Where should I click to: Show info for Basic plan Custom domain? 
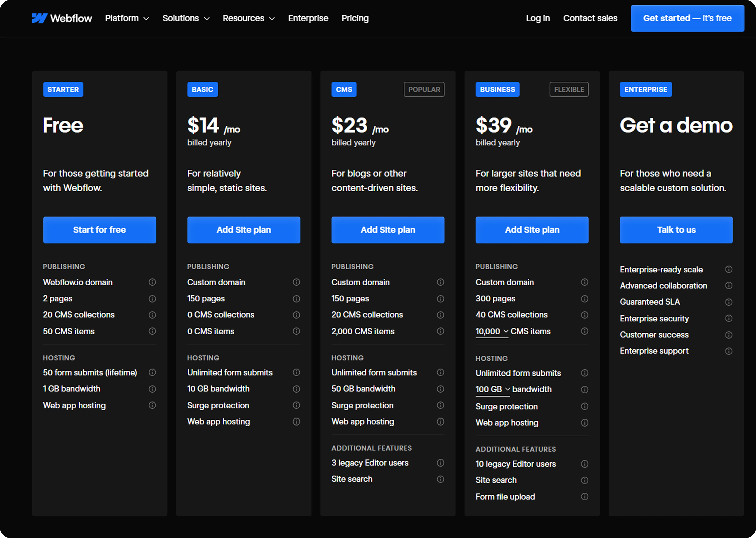click(297, 282)
